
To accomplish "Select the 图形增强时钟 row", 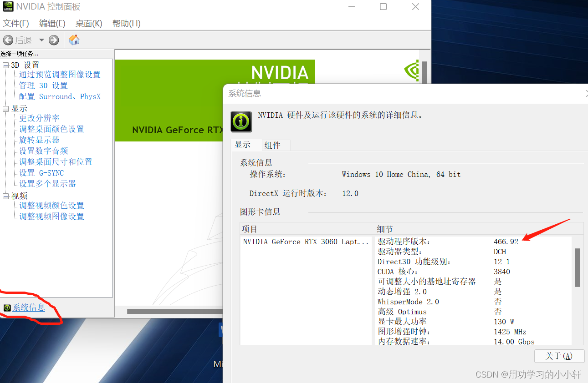I will tap(473, 332).
